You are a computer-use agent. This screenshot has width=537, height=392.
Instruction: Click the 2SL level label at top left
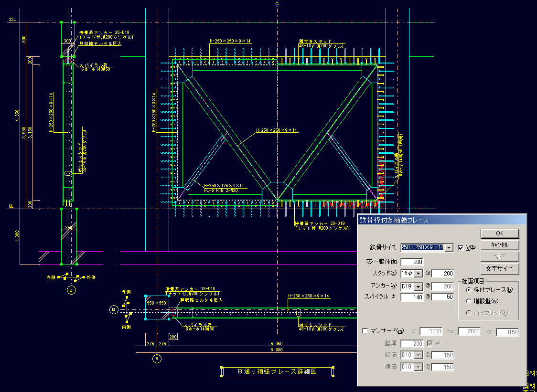tap(12, 20)
